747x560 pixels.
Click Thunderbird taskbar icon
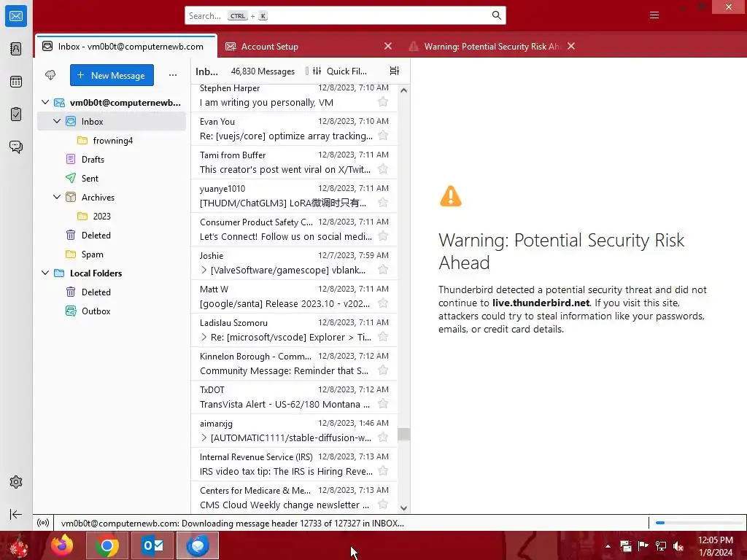(198, 545)
